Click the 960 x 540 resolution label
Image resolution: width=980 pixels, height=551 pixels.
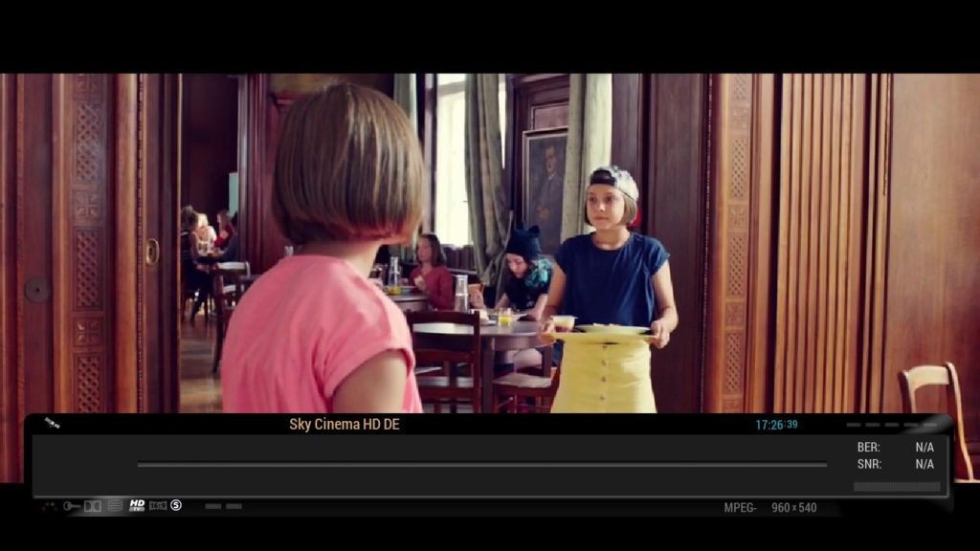793,508
